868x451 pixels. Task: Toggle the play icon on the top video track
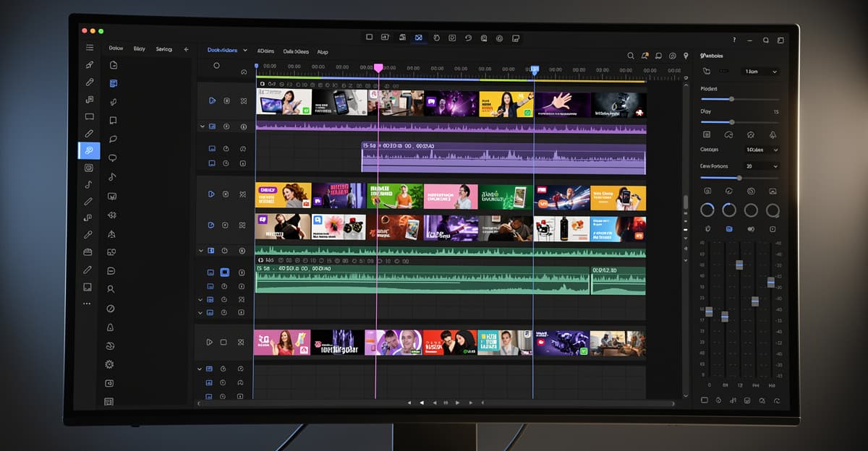pyautogui.click(x=211, y=101)
